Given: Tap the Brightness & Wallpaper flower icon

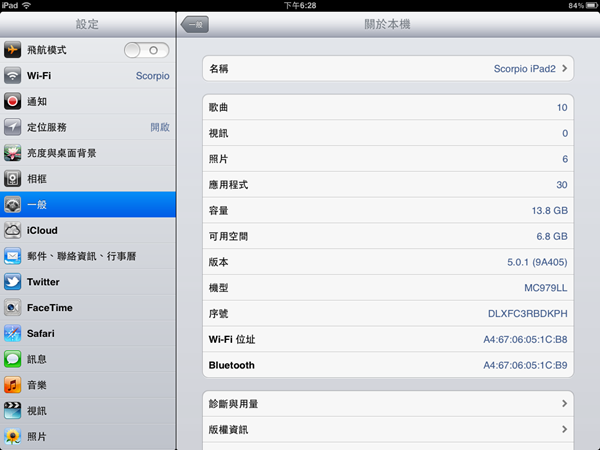Looking at the screenshot, I should tap(12, 153).
